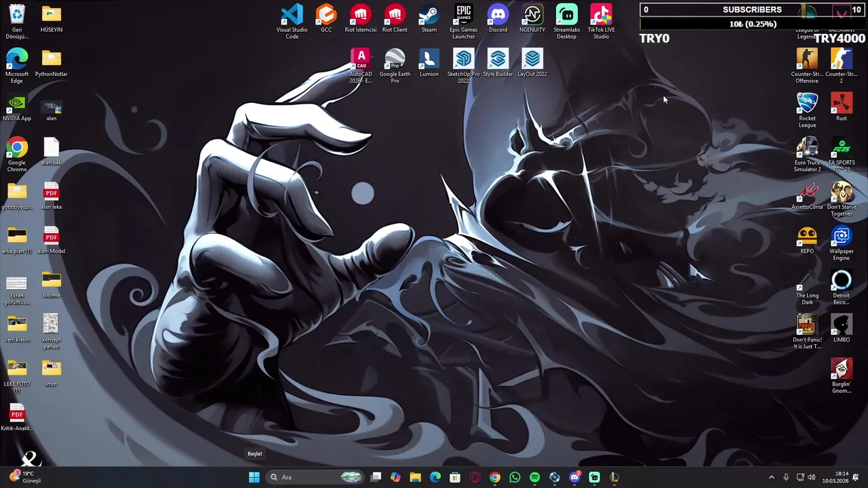Image resolution: width=868 pixels, height=488 pixels.
Task: Select the Kritik-Analit PDF file
Action: pos(17,418)
